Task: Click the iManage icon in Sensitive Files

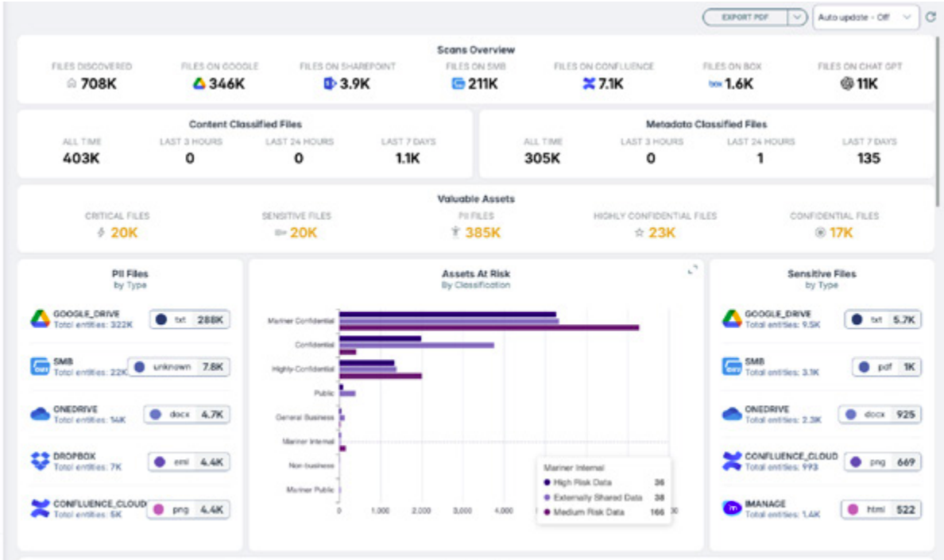Action: (x=732, y=509)
